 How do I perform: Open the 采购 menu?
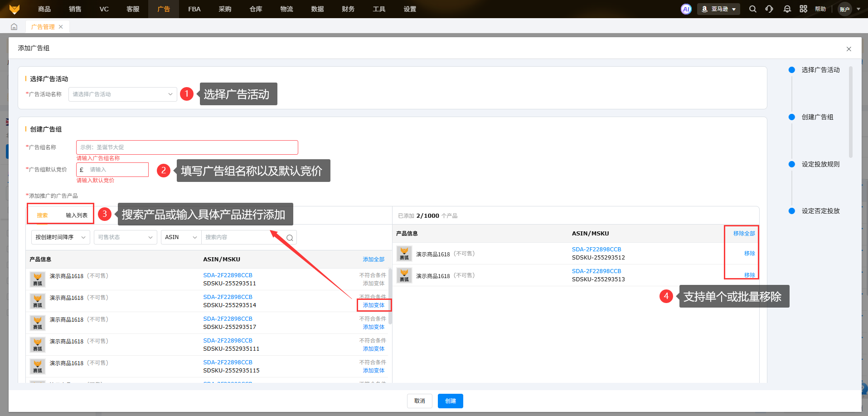coord(225,9)
